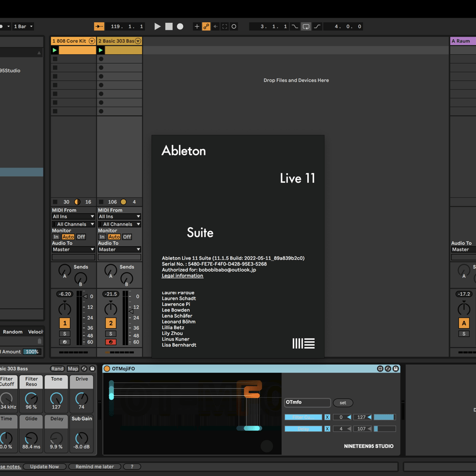Screen dimensions: 476x476
Task: Launch the 808 Core Kit clip
Action: (x=55, y=50)
